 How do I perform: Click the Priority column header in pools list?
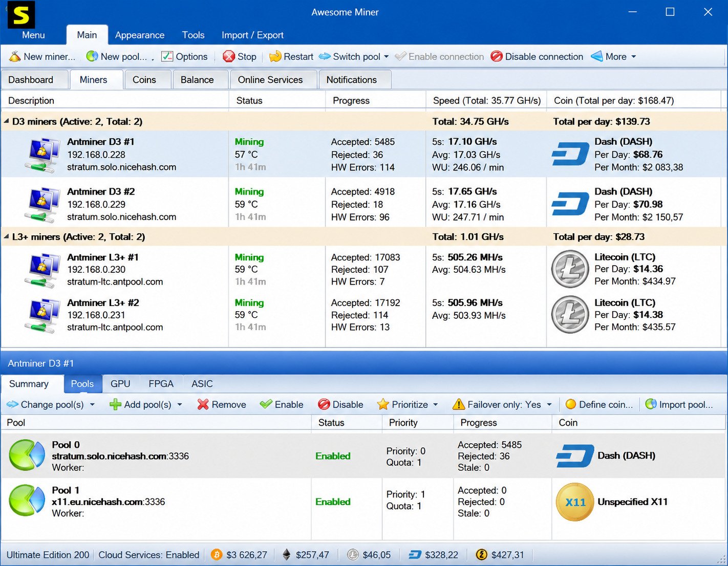click(x=418, y=423)
